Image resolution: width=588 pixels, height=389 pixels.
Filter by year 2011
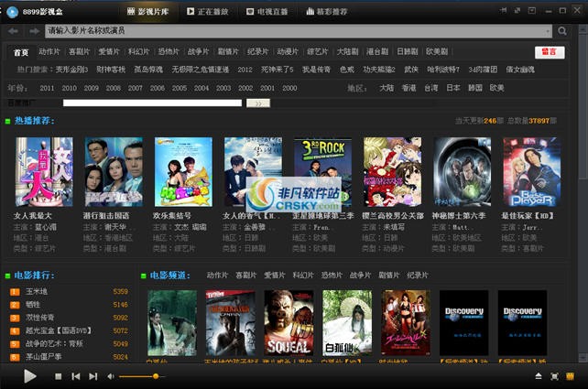[46, 88]
